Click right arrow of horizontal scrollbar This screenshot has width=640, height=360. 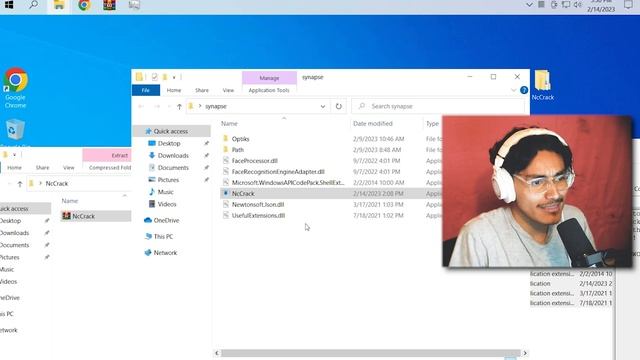pyautogui.click(x=525, y=353)
